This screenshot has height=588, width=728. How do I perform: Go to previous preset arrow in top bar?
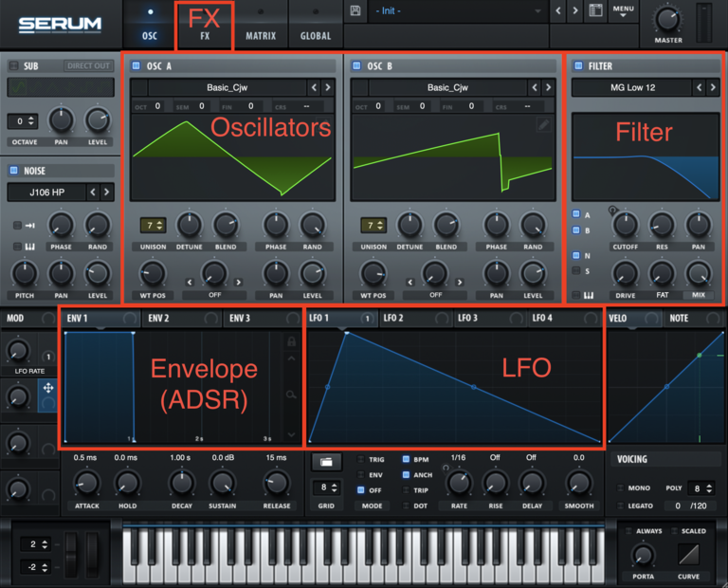pyautogui.click(x=558, y=10)
